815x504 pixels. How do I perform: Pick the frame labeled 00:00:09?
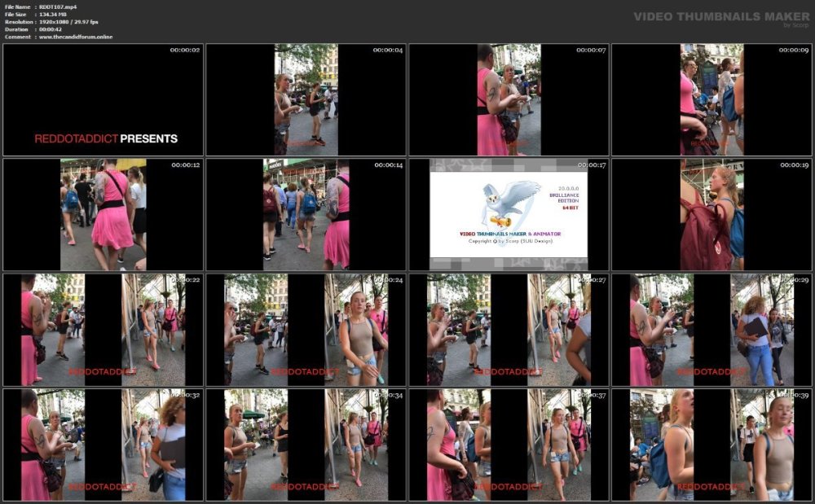(712, 99)
